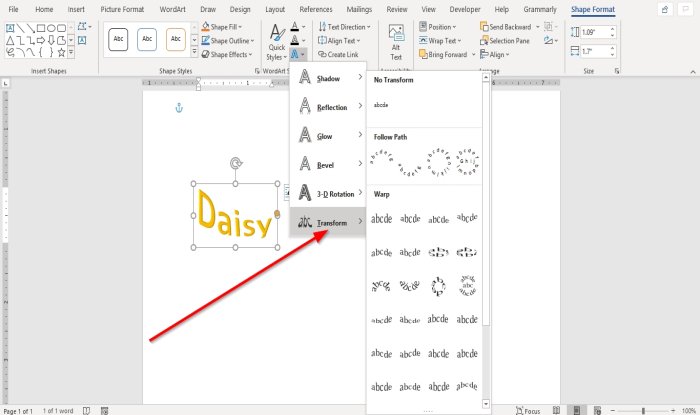This screenshot has height=415, width=700.
Task: Open the Align objects dropdown
Action: (x=495, y=54)
